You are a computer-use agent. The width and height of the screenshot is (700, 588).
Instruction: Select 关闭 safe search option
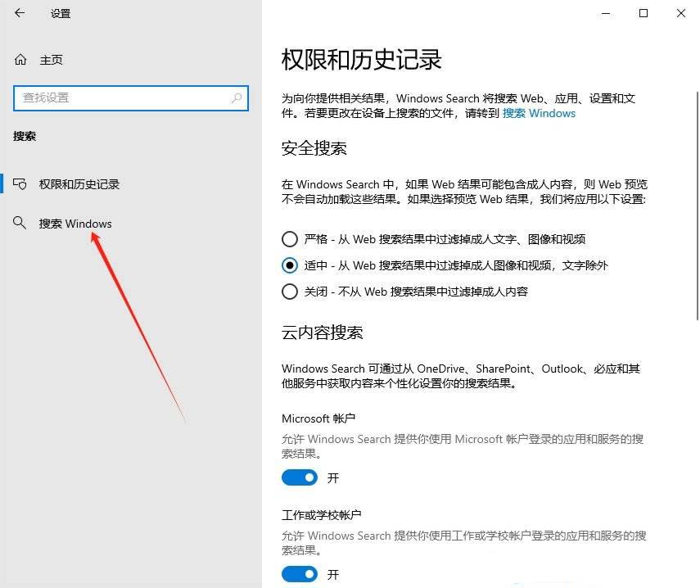[x=290, y=292]
